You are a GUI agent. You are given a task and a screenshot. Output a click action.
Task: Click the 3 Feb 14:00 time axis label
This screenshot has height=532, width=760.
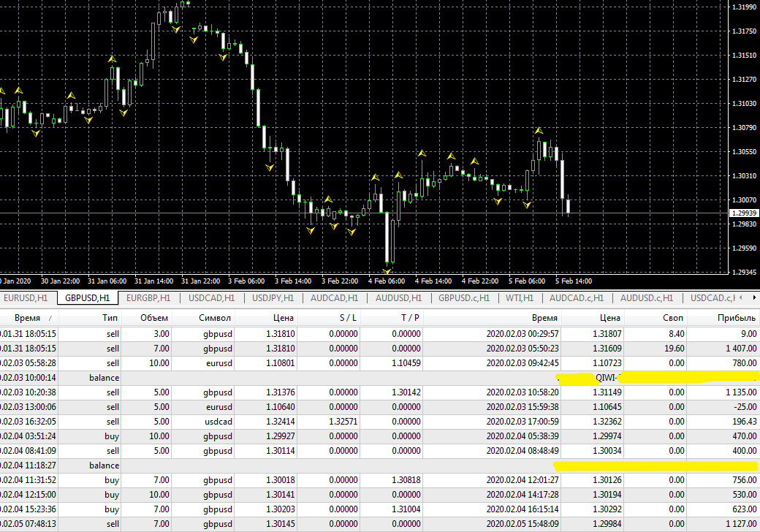coord(292,281)
